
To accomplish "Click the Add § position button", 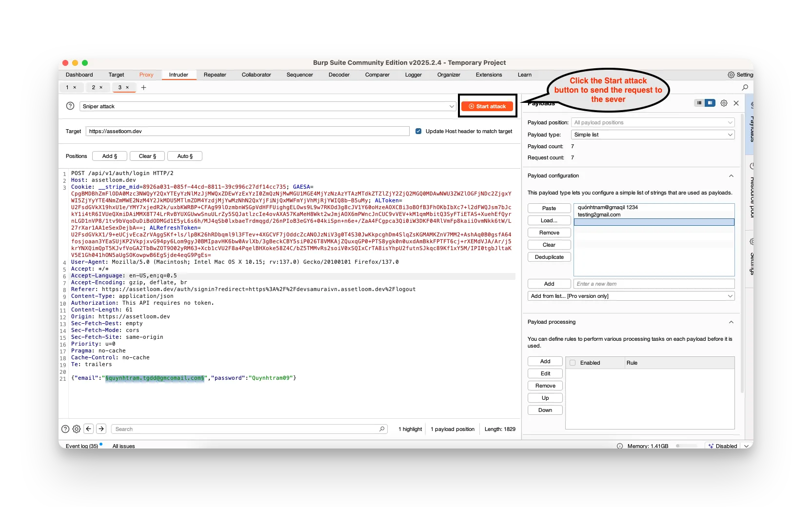I will [x=110, y=156].
